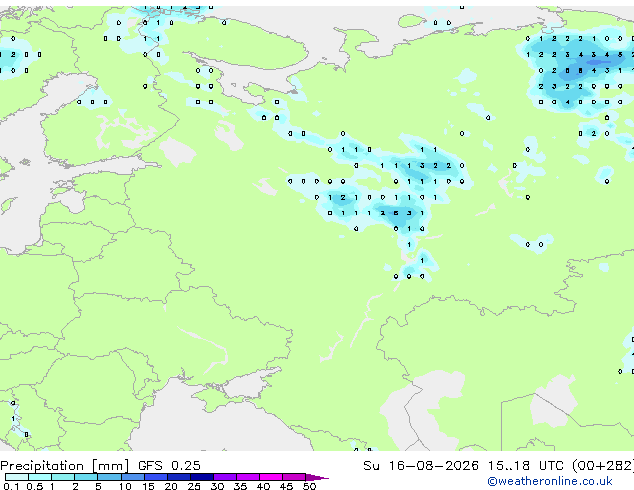Click the "Precipitation [mm]" title text

coord(65,466)
